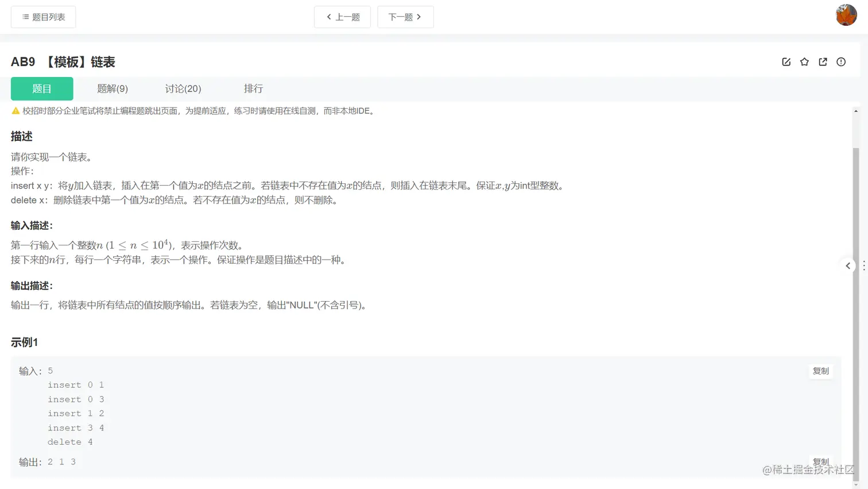Click the line 'insert 0 1'

(76, 385)
